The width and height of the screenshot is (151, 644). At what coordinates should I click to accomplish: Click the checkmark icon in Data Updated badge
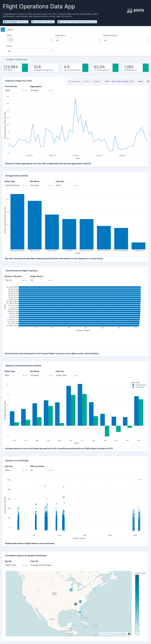[x=4, y=22]
